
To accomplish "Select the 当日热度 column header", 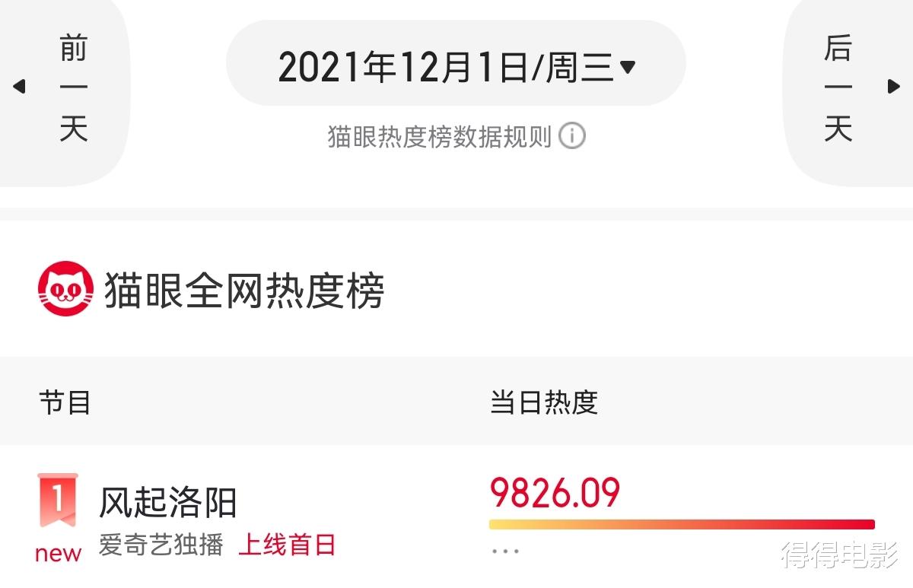I will pyautogui.click(x=546, y=403).
